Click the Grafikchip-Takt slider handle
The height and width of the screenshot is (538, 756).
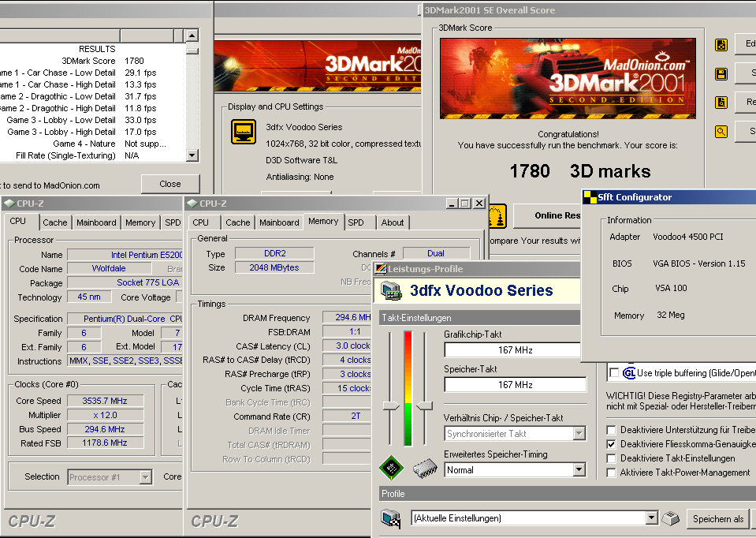(391, 405)
